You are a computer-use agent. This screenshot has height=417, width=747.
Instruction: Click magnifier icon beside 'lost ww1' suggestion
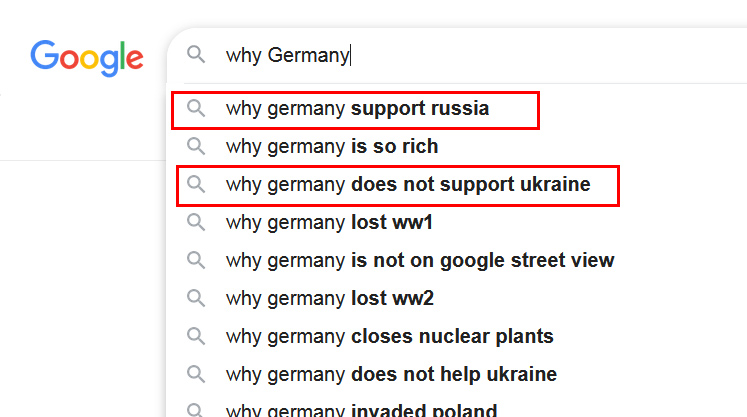[x=196, y=222]
